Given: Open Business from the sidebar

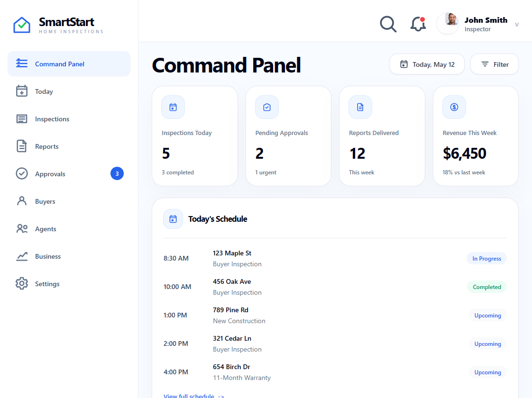Looking at the screenshot, I should (69, 256).
